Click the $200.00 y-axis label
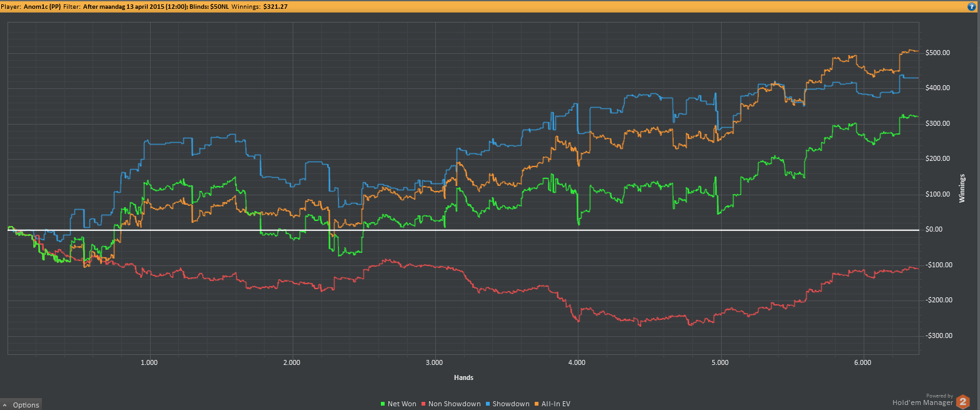Image resolution: width=980 pixels, height=410 pixels. click(937, 159)
